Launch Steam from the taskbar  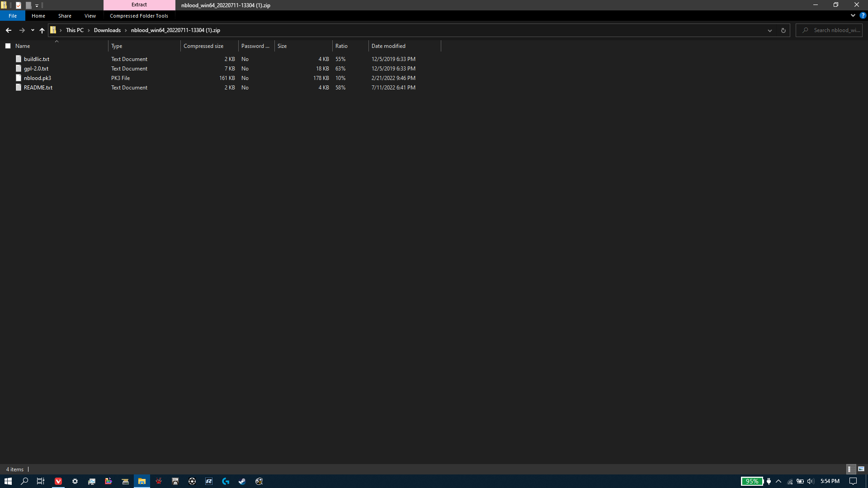pos(242,481)
